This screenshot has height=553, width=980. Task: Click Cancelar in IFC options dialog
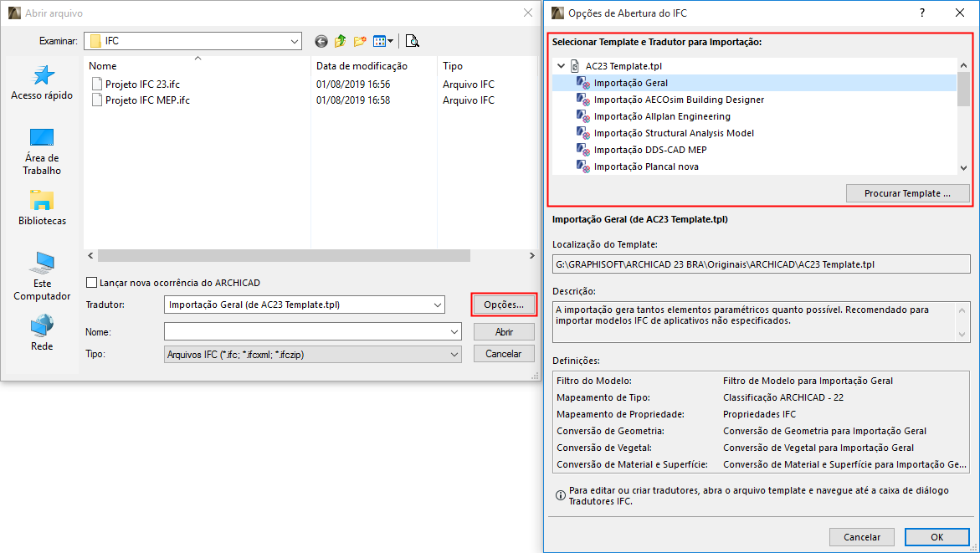click(x=862, y=537)
